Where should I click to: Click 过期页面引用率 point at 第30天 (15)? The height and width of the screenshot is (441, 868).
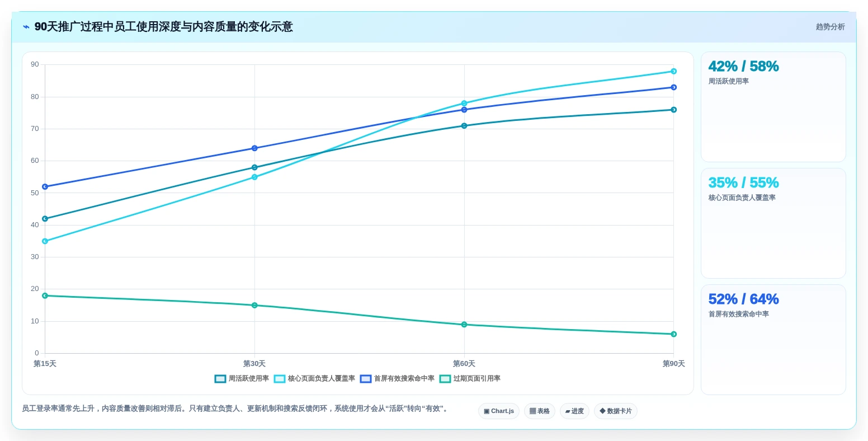(x=254, y=306)
